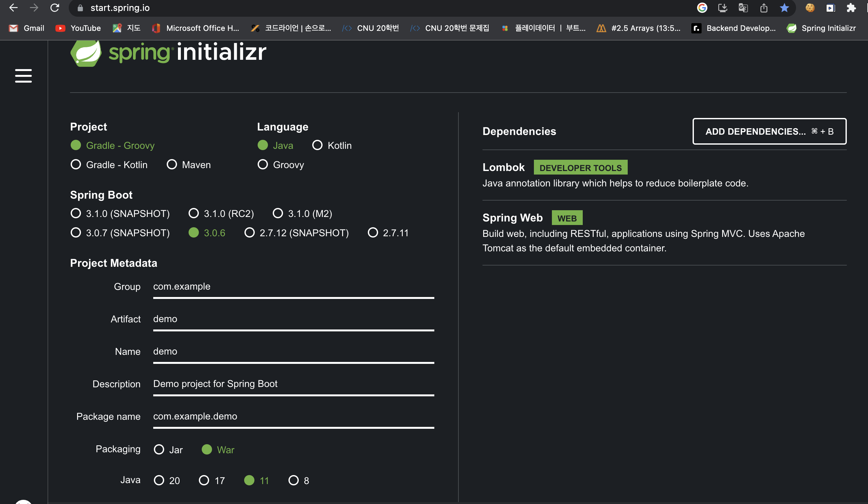Open the Chrome extensions puzzle icon
The image size is (868, 504).
point(851,8)
